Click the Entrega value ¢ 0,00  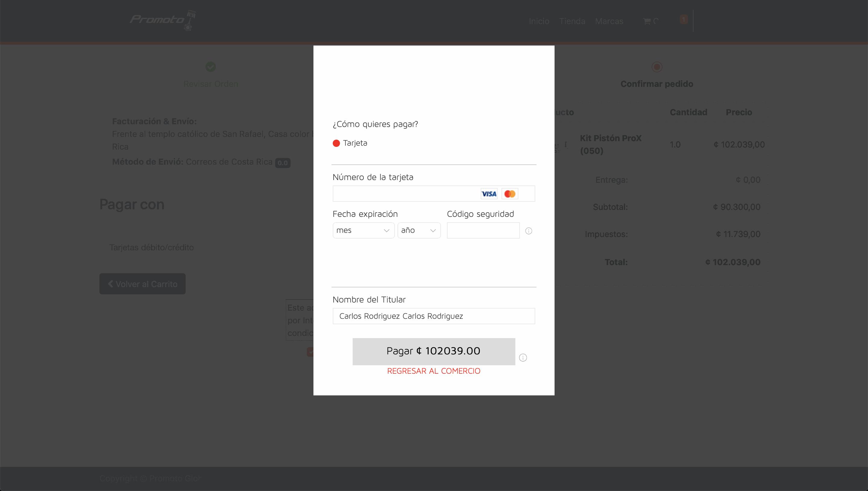(x=748, y=180)
